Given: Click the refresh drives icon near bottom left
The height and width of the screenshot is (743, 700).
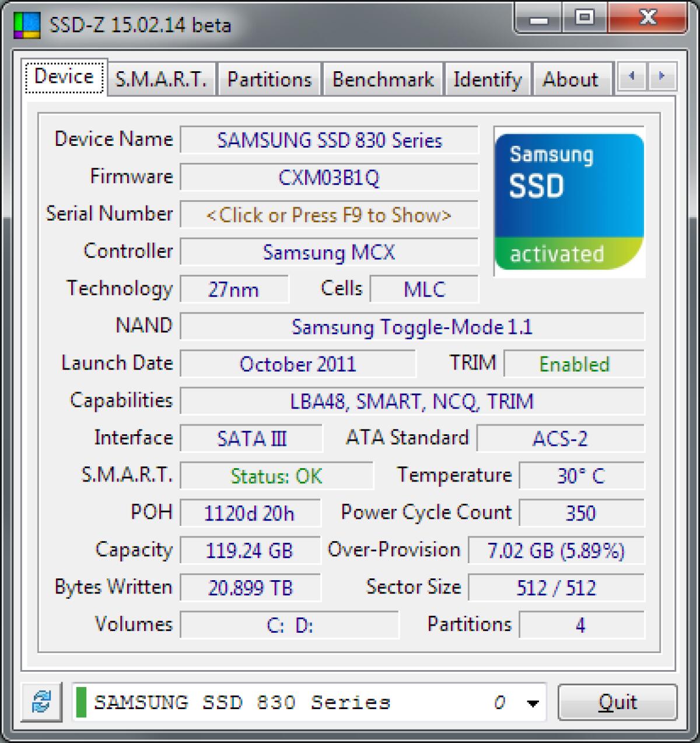Looking at the screenshot, I should pyautogui.click(x=41, y=703).
